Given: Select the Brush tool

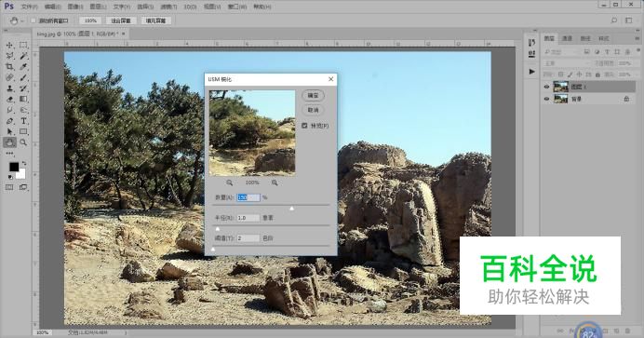Looking at the screenshot, I should [23, 77].
